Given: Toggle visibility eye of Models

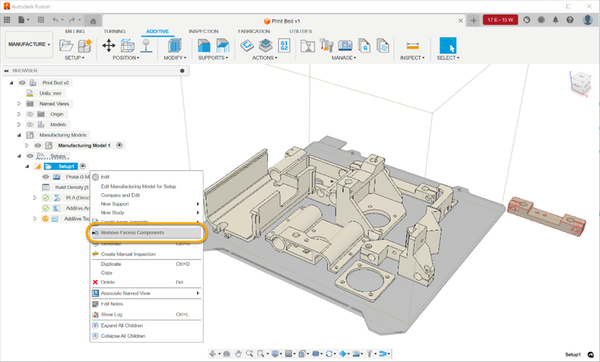Looking at the screenshot, I should (30, 124).
